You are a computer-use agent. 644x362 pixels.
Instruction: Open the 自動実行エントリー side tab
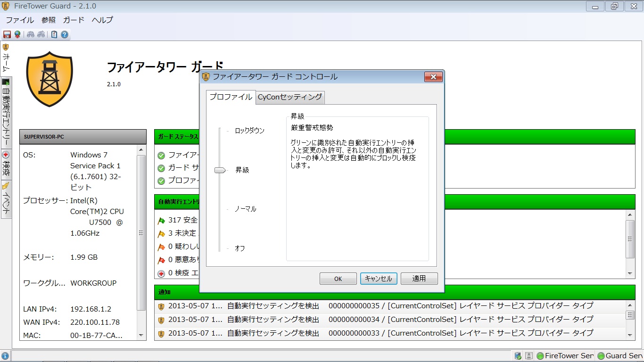[x=6, y=113]
